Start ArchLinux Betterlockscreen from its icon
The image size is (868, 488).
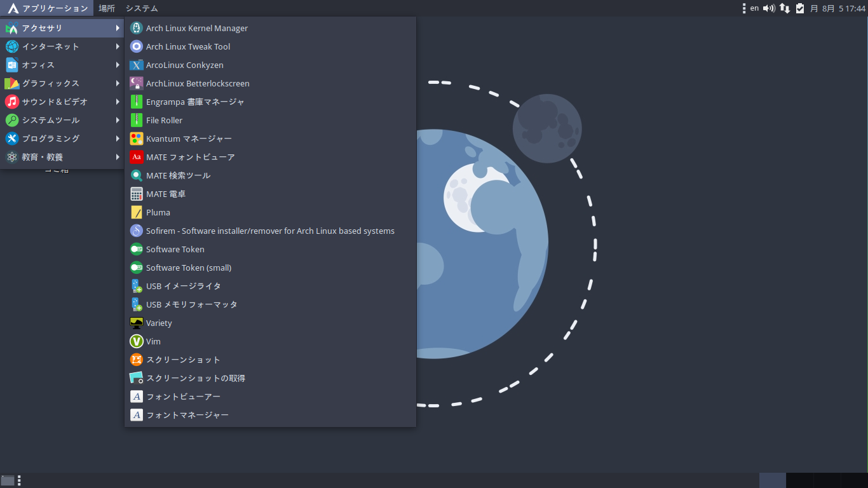click(136, 83)
